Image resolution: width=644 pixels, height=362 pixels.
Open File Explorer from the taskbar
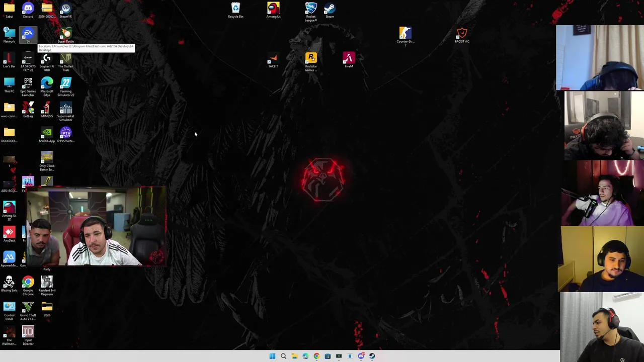click(294, 356)
